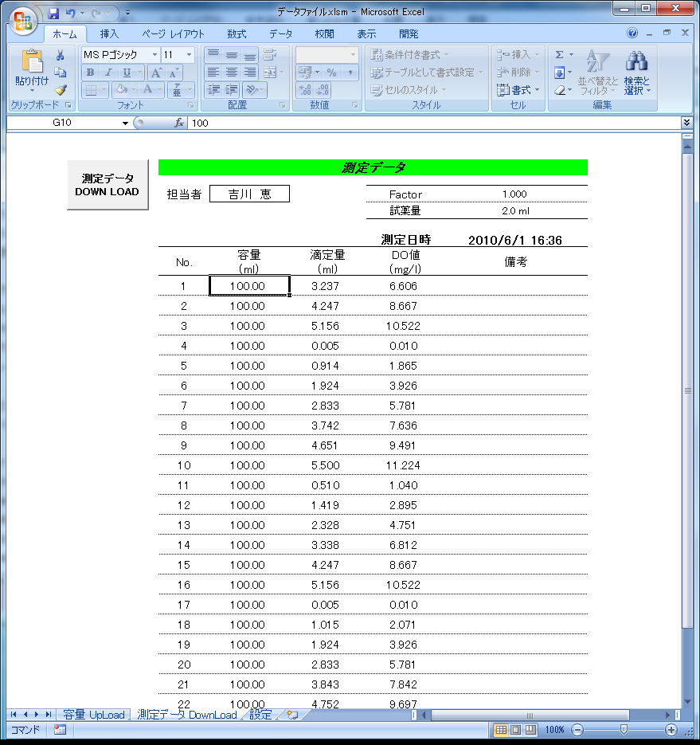Align cell contents to the top
Viewport: 700px width, 745px height.
point(213,55)
